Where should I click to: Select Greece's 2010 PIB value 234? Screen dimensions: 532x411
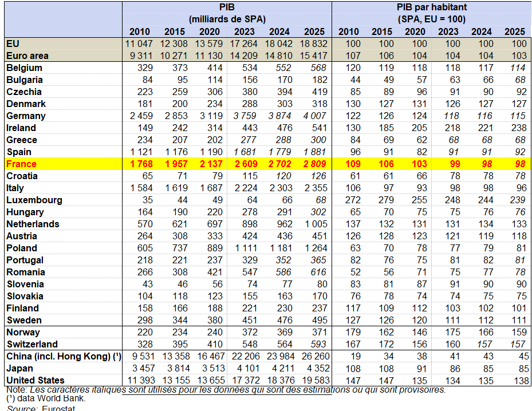click(145, 140)
